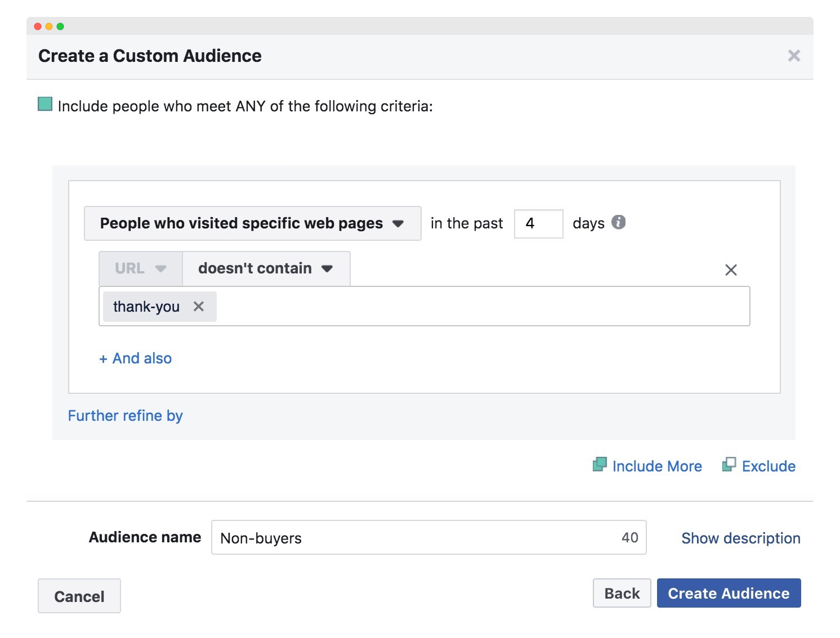This screenshot has width=840, height=638.
Task: Close the Create a Custom Audience dialog
Action: (794, 56)
